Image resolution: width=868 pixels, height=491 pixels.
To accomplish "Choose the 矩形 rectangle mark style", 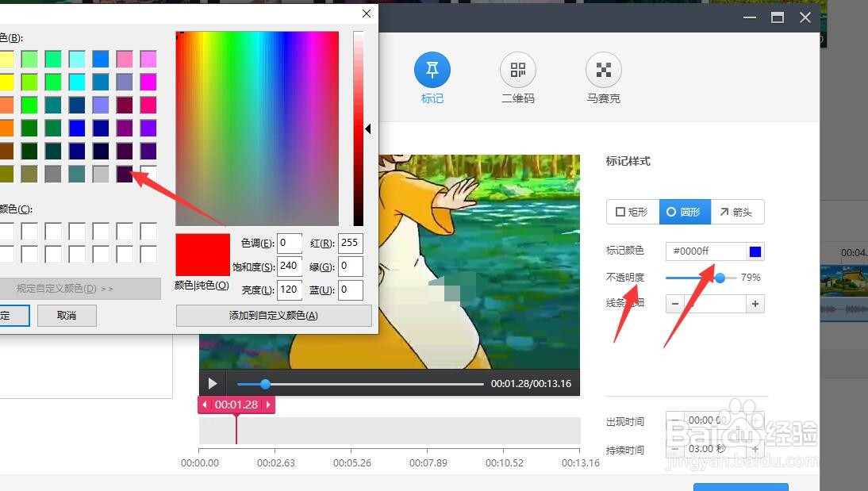I will tap(632, 212).
